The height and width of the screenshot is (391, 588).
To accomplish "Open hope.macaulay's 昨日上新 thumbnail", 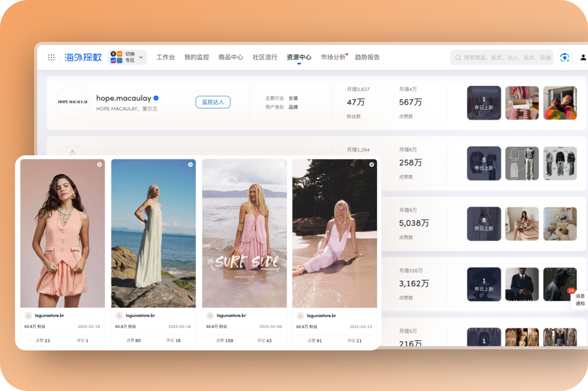I will click(484, 103).
